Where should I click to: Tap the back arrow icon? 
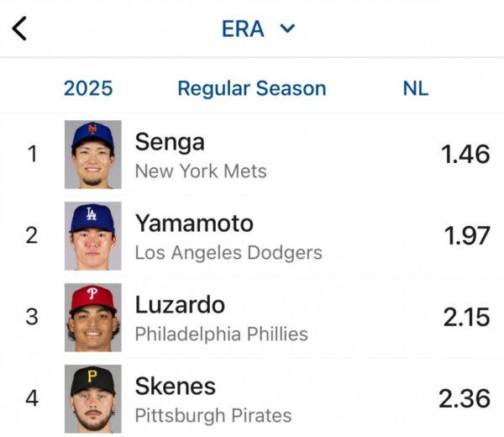(20, 29)
